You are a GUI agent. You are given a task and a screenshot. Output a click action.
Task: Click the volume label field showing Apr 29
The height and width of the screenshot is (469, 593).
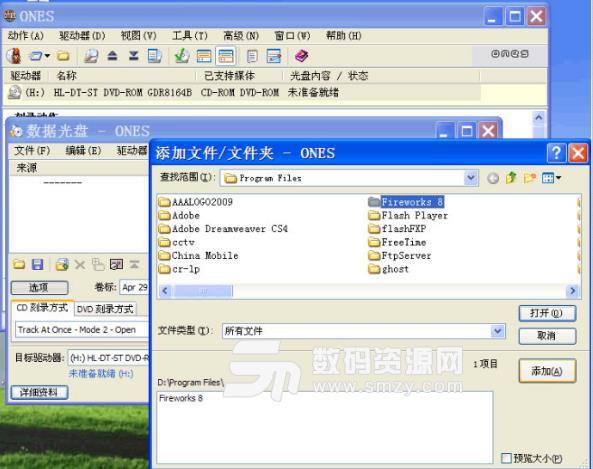(135, 287)
